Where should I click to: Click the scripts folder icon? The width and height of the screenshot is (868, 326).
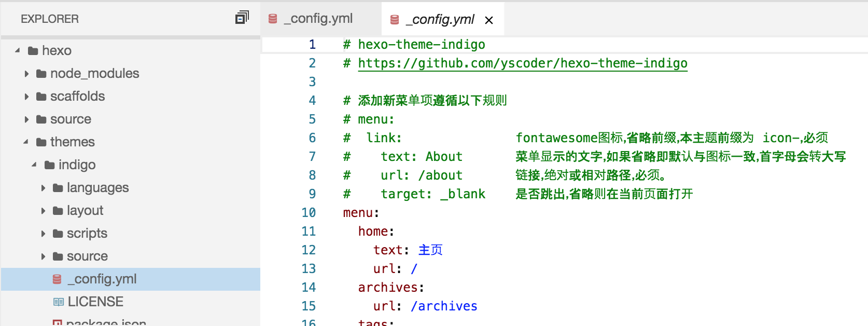(58, 234)
